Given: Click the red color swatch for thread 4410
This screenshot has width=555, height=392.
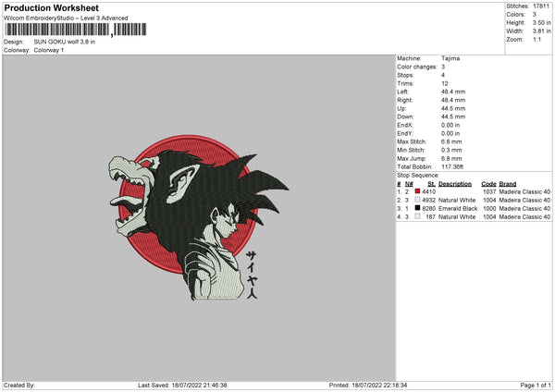Looking at the screenshot, I should coord(417,191).
